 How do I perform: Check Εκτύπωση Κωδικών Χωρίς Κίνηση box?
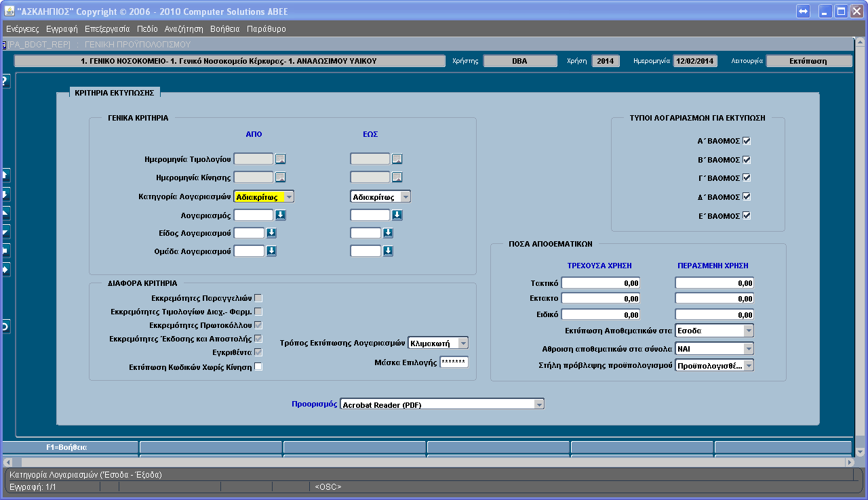tap(258, 367)
